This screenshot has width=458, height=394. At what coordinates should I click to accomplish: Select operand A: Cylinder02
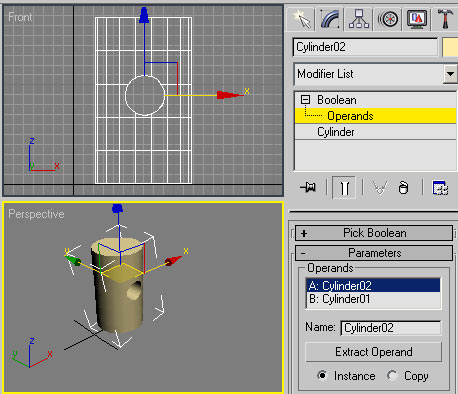(x=373, y=286)
